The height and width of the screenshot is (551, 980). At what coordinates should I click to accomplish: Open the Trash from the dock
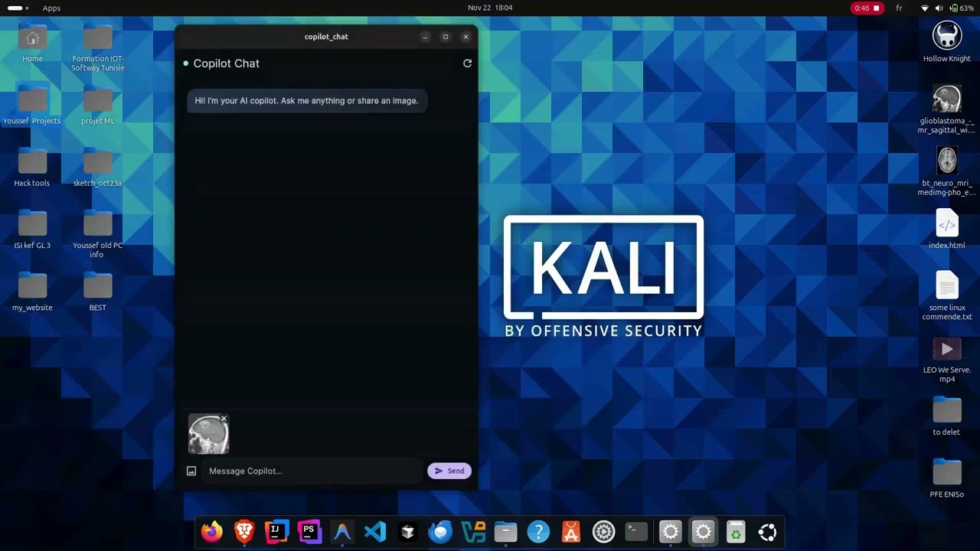[x=736, y=532]
